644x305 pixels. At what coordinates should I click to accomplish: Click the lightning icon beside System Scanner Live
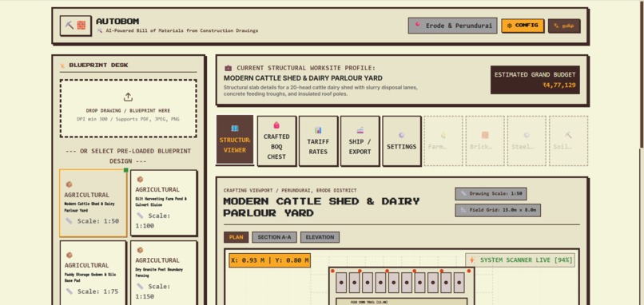pos(472,259)
